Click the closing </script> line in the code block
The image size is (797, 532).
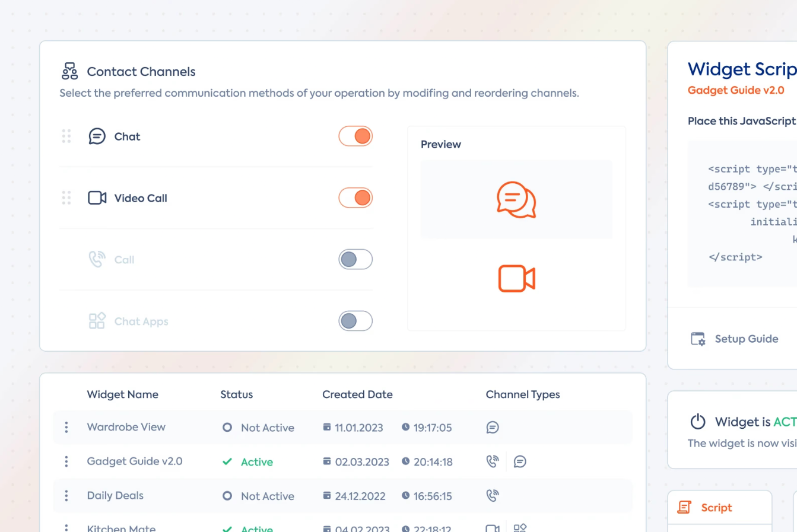click(735, 257)
